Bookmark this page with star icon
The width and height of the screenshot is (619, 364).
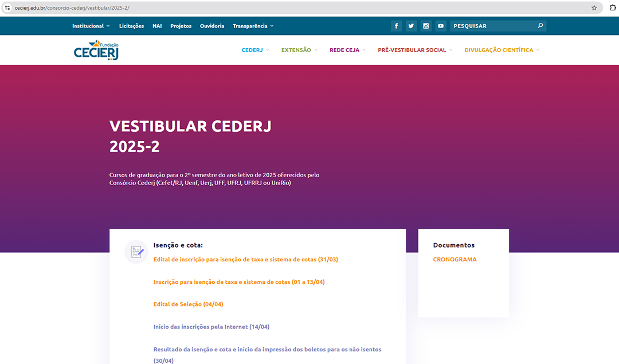point(594,7)
